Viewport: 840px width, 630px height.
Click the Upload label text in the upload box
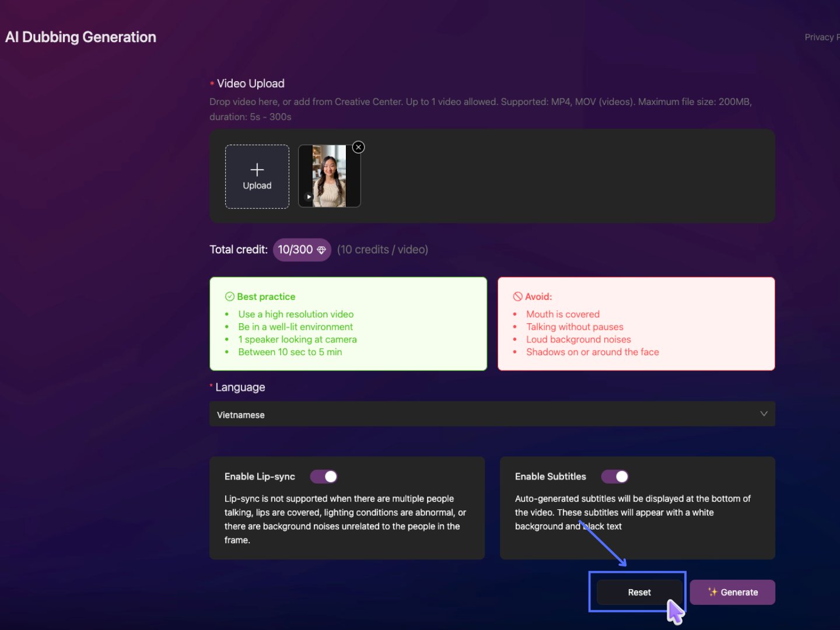click(257, 185)
